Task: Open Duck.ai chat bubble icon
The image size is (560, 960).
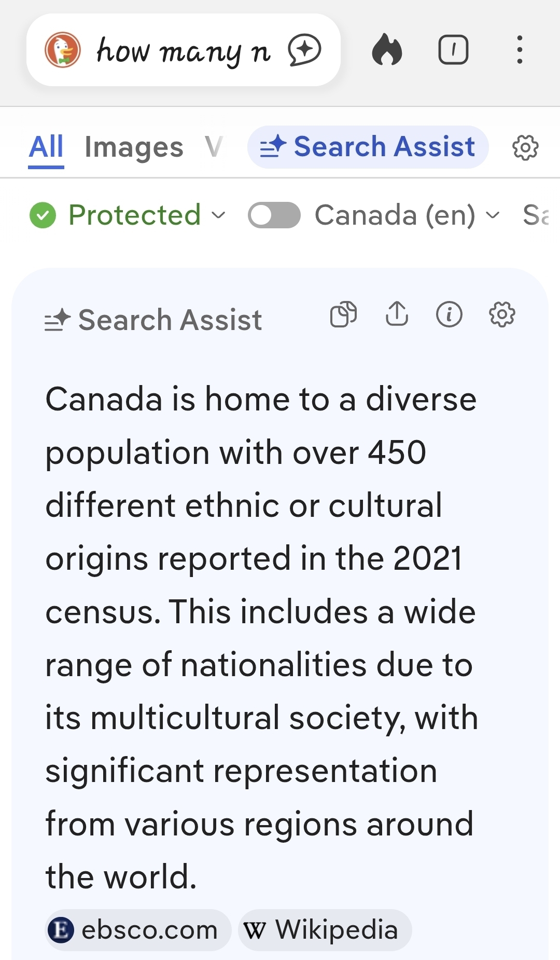Action: point(304,50)
